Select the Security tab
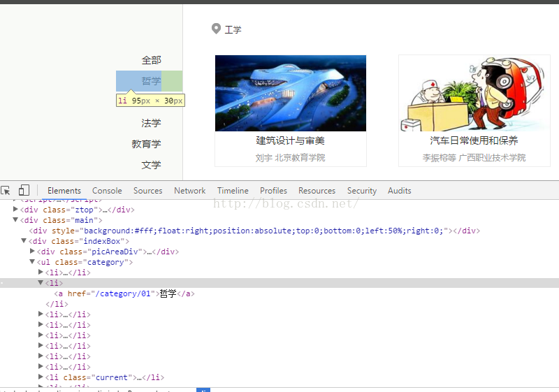Viewport: 559px width, 392px height. [362, 191]
